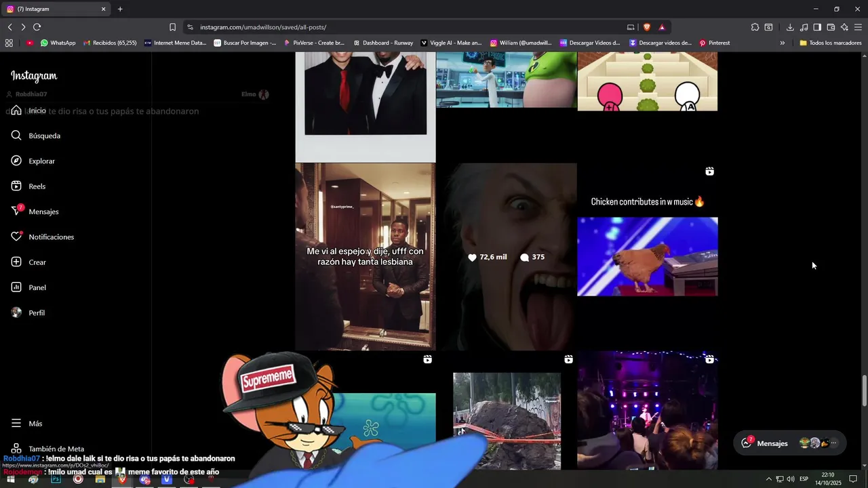This screenshot has height=488, width=868.
Task: Show hidden system tray icons
Action: tap(768, 479)
